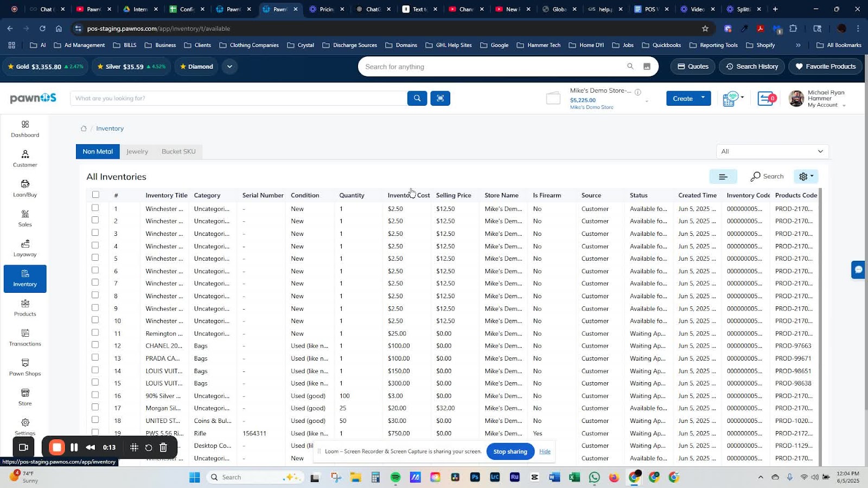
Task: Click the magnifier in Search for anything bar
Action: (630, 67)
